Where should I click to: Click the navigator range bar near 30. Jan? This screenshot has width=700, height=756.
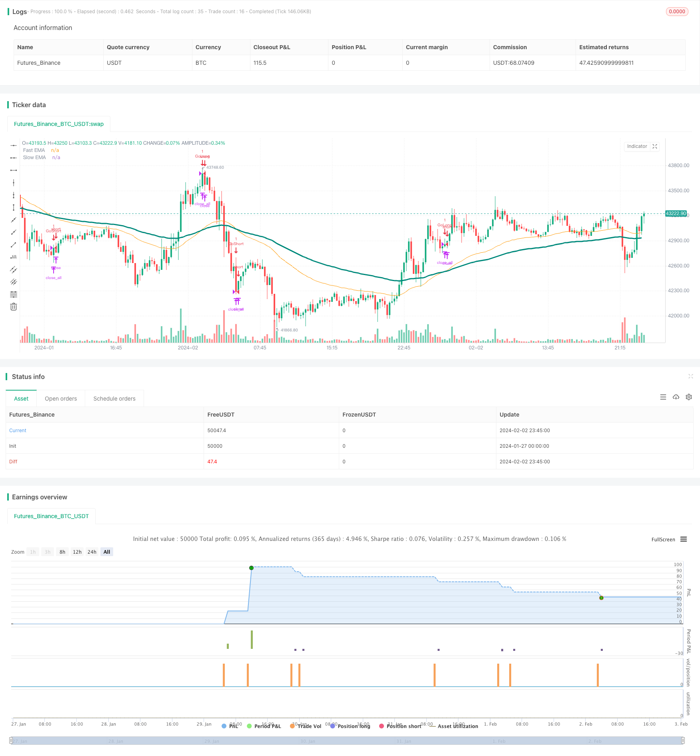[308, 741]
